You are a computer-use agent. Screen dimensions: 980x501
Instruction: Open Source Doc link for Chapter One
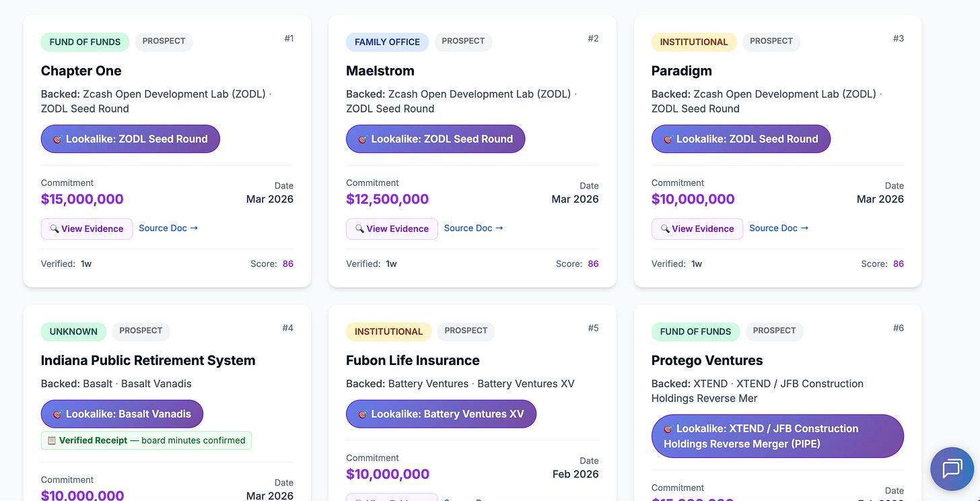[x=168, y=228]
